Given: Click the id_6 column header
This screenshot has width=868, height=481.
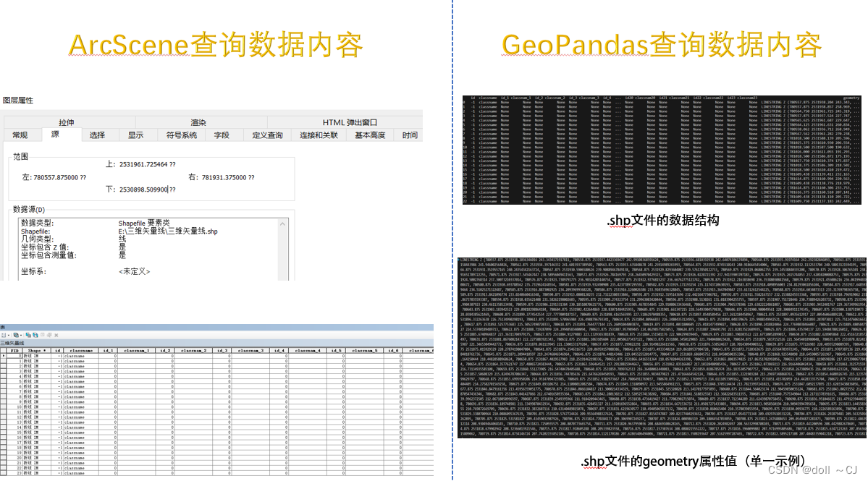Looking at the screenshot, I should click(393, 351).
